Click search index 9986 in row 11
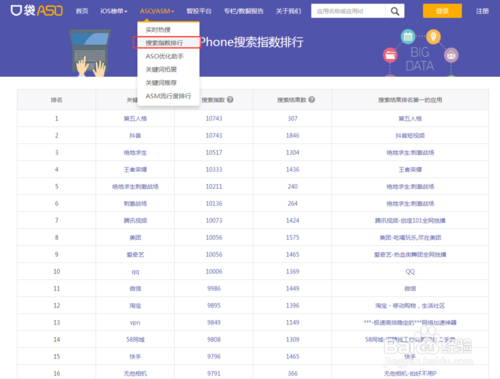This screenshot has width=500, height=379. [x=214, y=288]
